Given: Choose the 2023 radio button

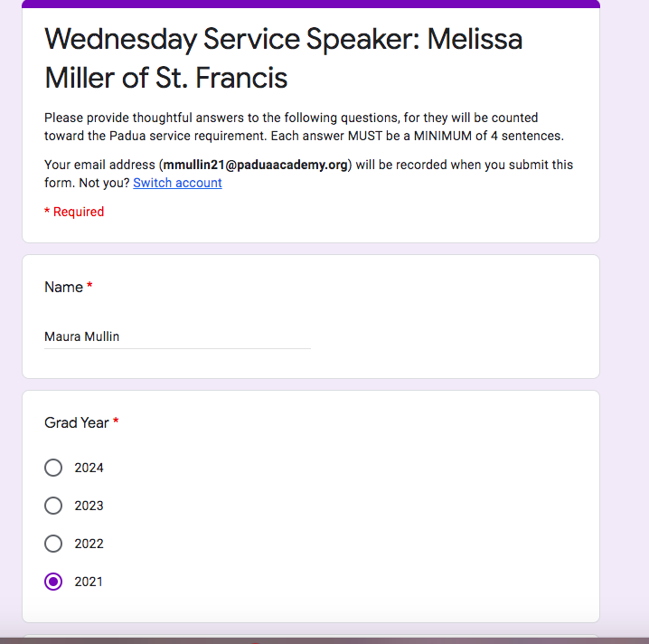Looking at the screenshot, I should pyautogui.click(x=53, y=506).
